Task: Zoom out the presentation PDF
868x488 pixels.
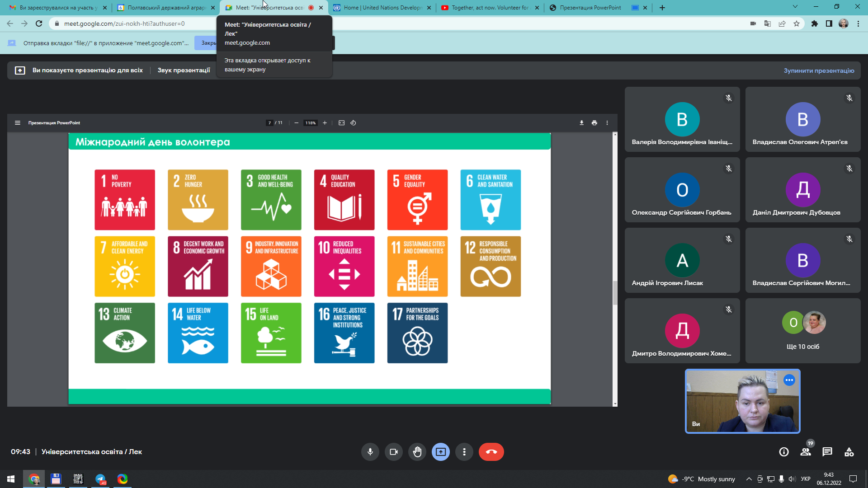Action: [297, 123]
